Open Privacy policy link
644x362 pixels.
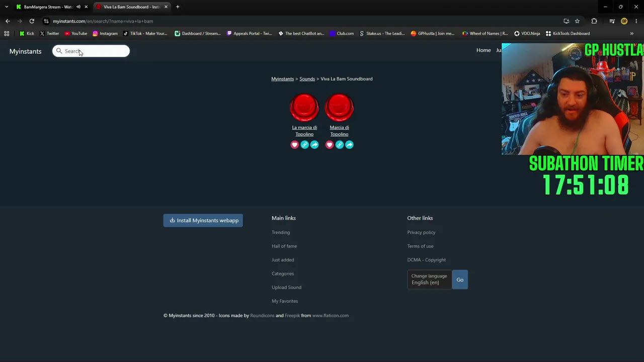tap(421, 232)
